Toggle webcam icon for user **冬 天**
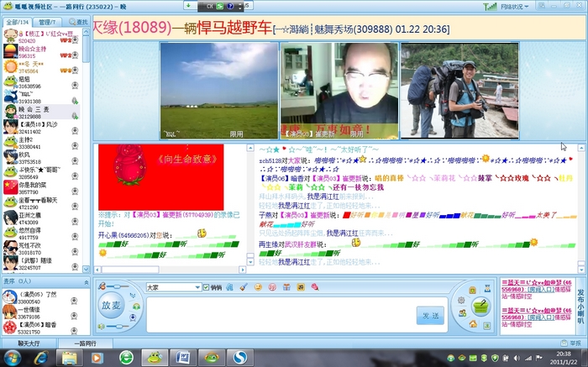This screenshot has width=588, height=367. pos(76,70)
